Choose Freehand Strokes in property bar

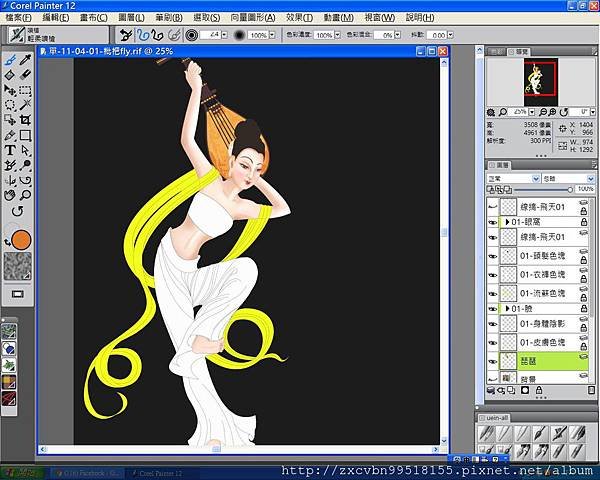pyautogui.click(x=143, y=35)
